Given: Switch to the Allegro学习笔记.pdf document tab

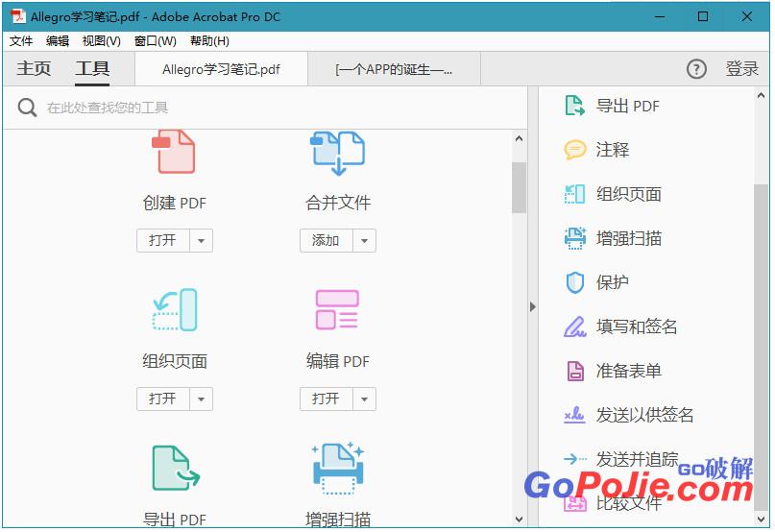Looking at the screenshot, I should 221,69.
